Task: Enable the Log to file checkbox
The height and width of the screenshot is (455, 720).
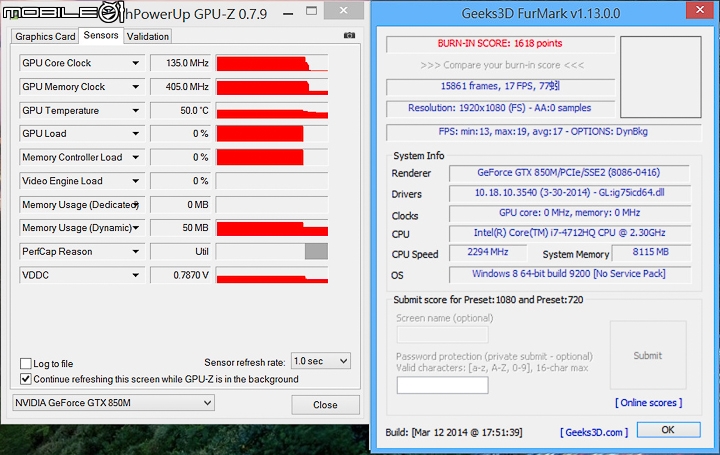Action: tap(26, 364)
